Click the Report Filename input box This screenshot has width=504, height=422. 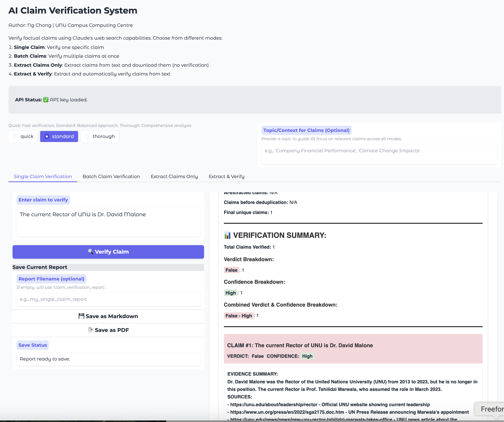point(108,299)
